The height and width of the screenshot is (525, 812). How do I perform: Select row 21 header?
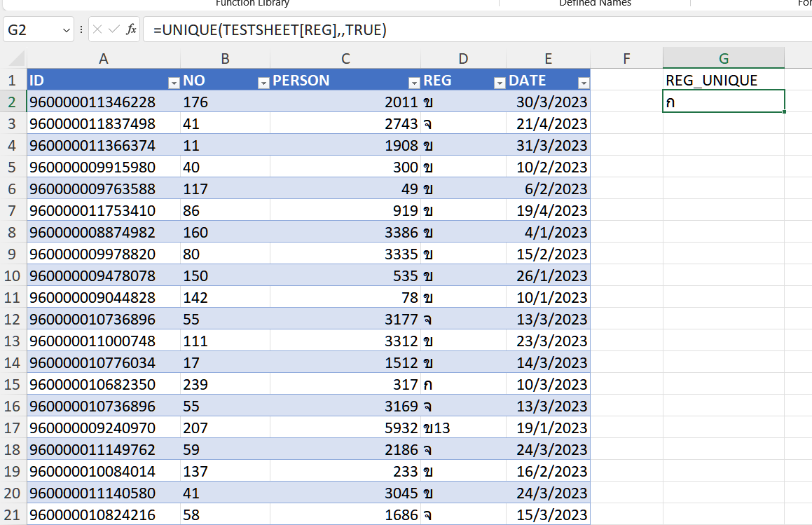pos(13,514)
